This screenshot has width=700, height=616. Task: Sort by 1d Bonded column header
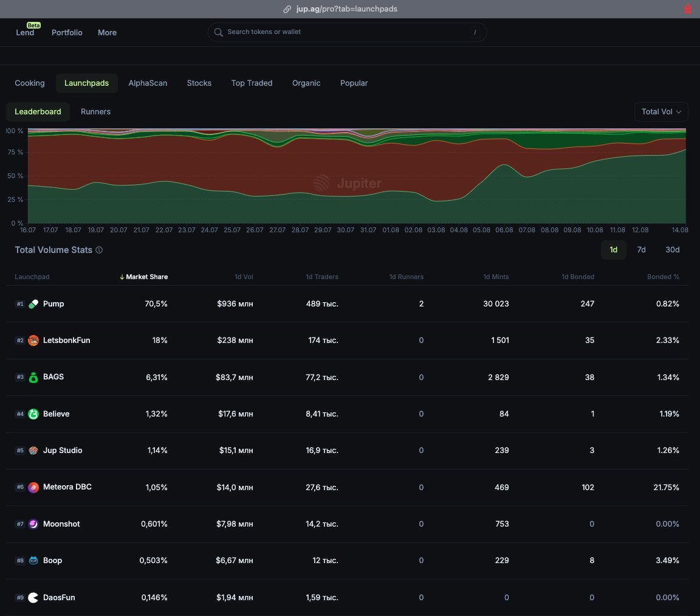pyautogui.click(x=578, y=277)
